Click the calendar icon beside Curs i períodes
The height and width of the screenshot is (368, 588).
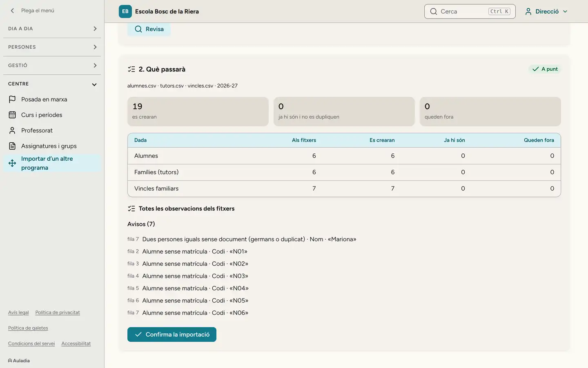pos(12,115)
